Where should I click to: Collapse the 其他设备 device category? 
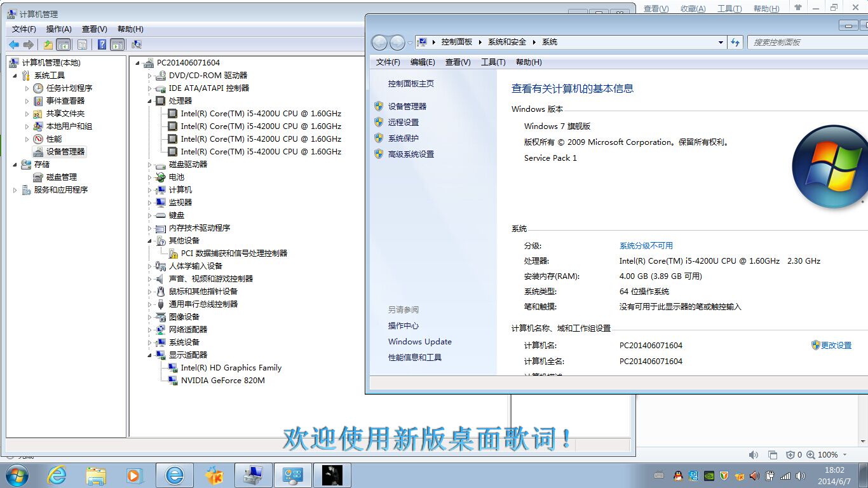(x=150, y=241)
